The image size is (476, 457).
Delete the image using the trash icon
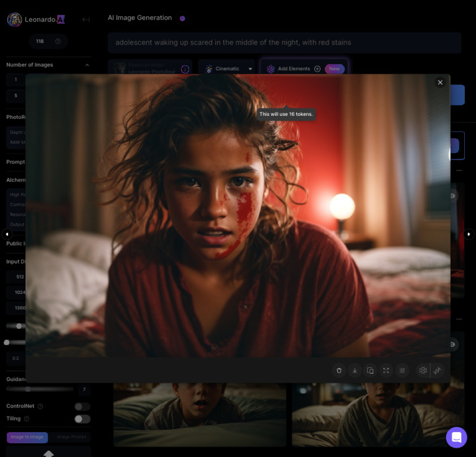[339, 370]
